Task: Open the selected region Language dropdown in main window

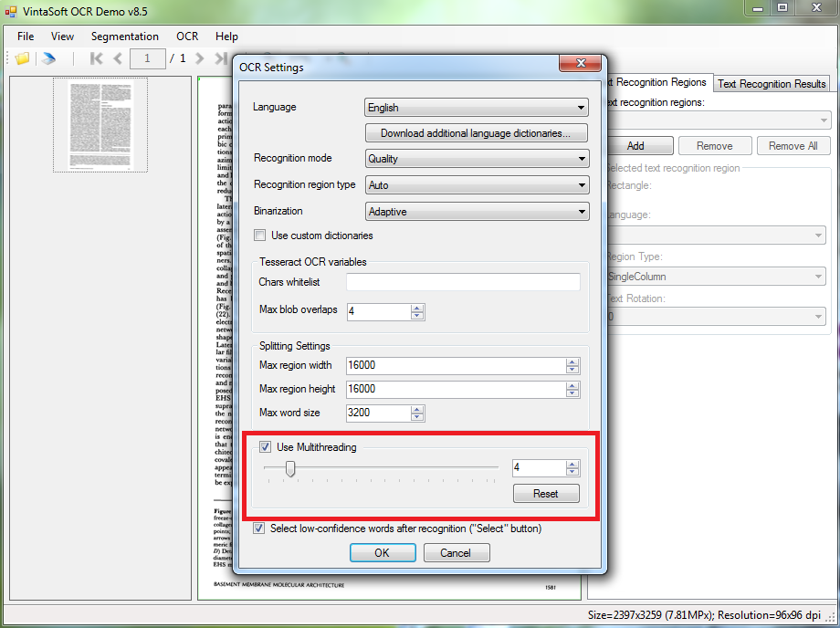Action: pos(715,235)
